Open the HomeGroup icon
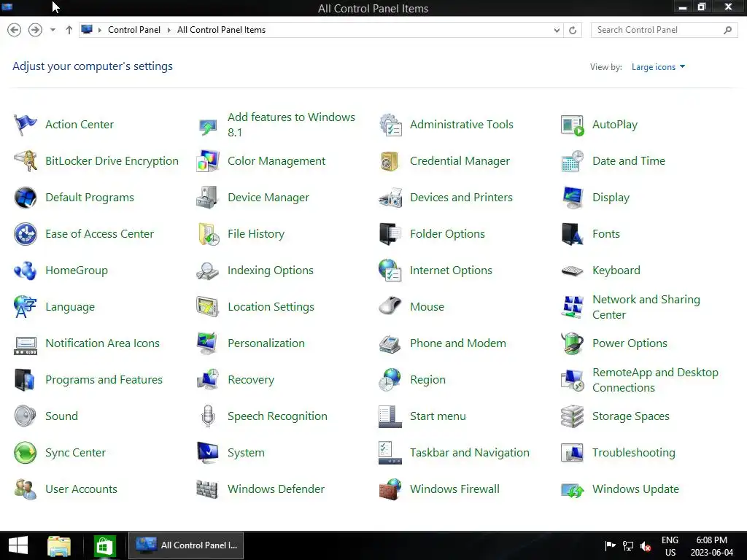The image size is (747, 560). point(26,271)
